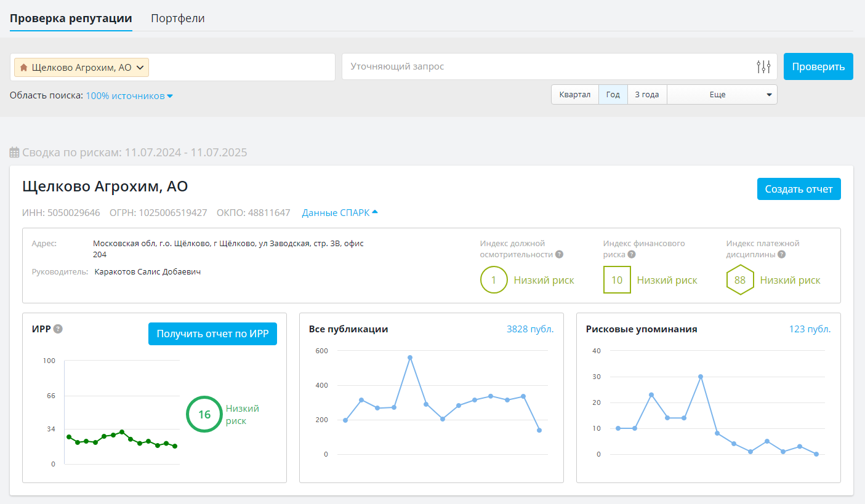
Task: Open help for Индекс должной осмотрительности
Action: point(559,254)
